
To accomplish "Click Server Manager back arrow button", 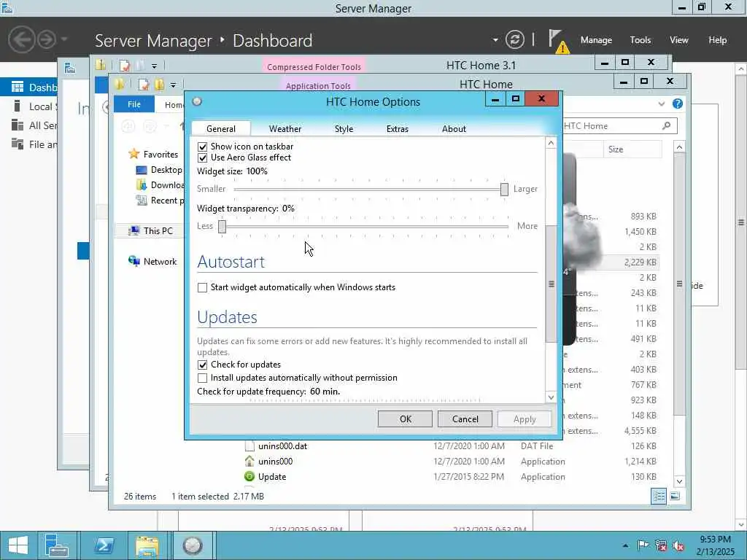I will click(21, 39).
